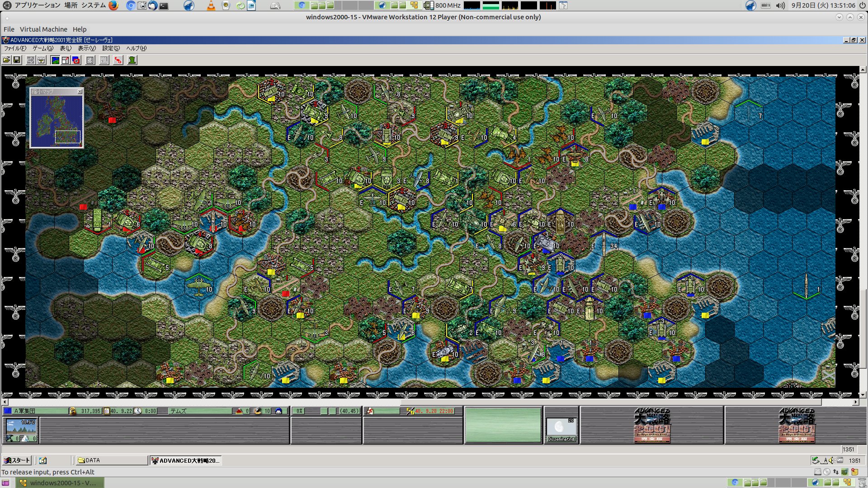Click the blue helmet icon in status bar
The height and width of the screenshot is (488, 868).
[278, 411]
